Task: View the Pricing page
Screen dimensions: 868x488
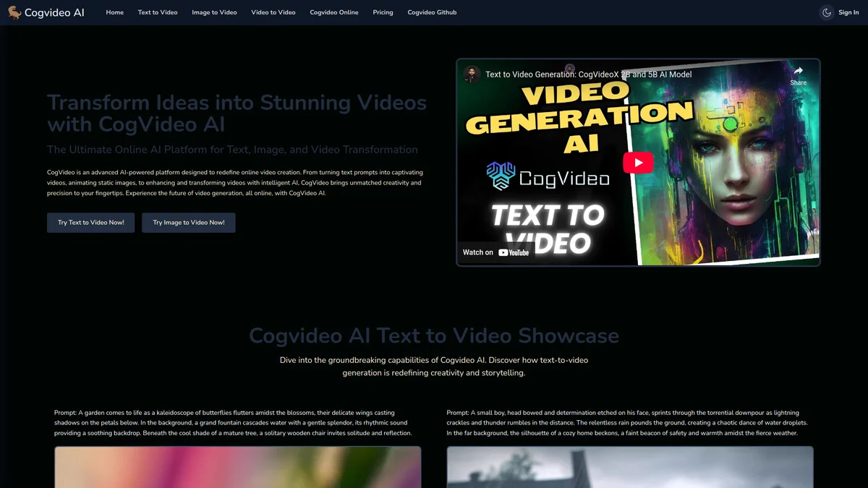Action: (x=383, y=12)
